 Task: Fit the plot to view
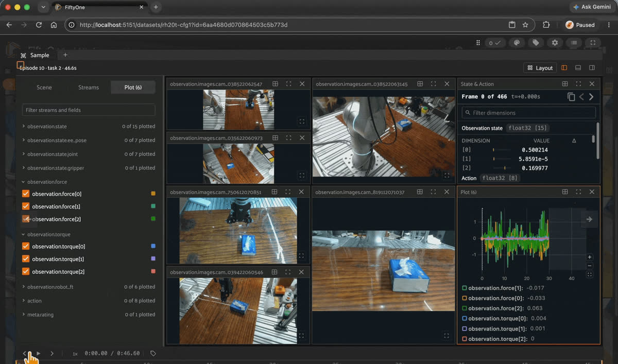coord(590,274)
